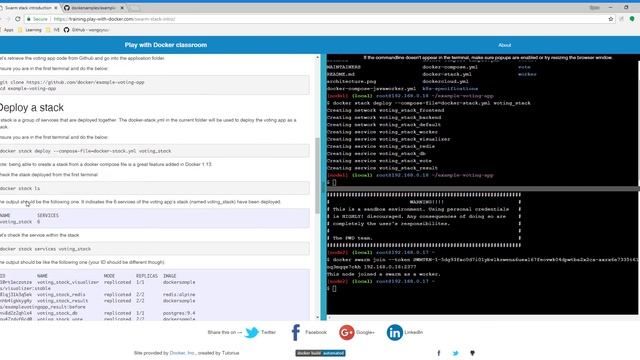Reload the page with the refresh icon
This screenshot has height=360, width=640.
[18, 19]
